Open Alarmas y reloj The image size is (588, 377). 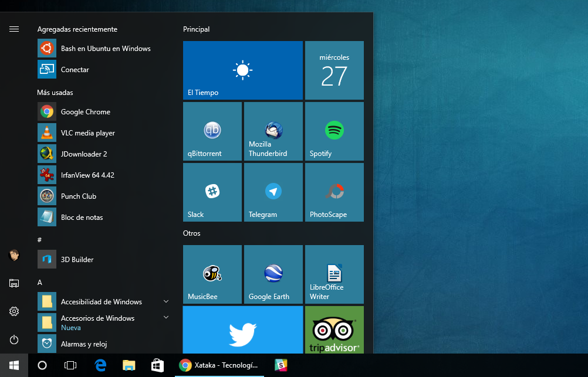(x=103, y=344)
